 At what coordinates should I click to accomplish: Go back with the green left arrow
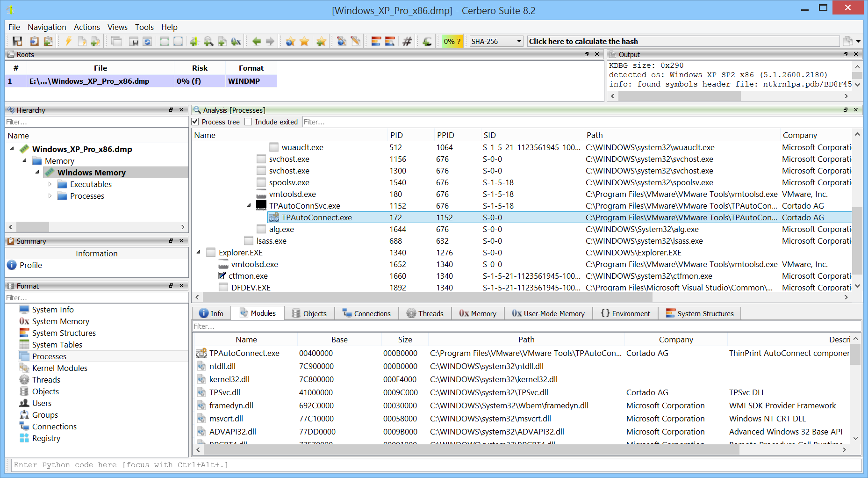pos(257,41)
